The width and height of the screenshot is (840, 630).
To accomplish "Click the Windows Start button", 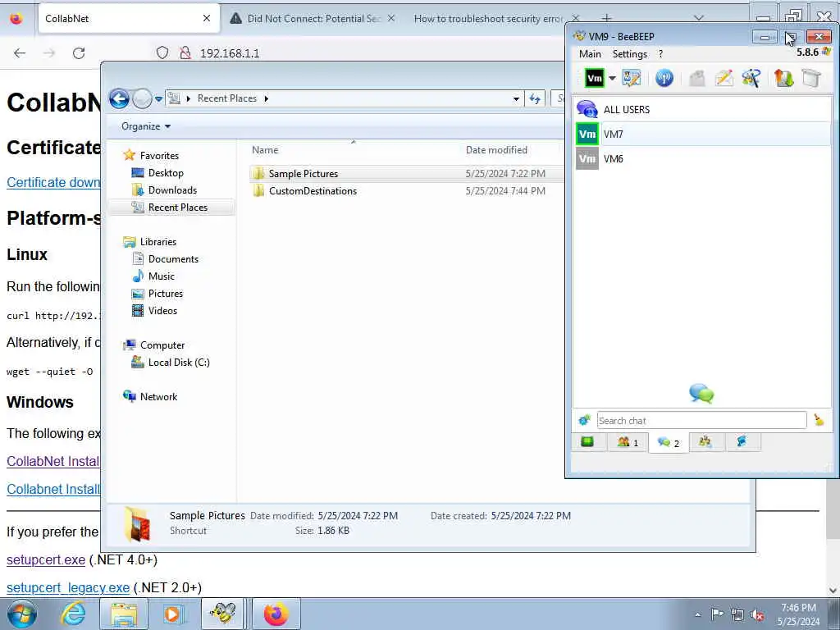I will (x=22, y=614).
